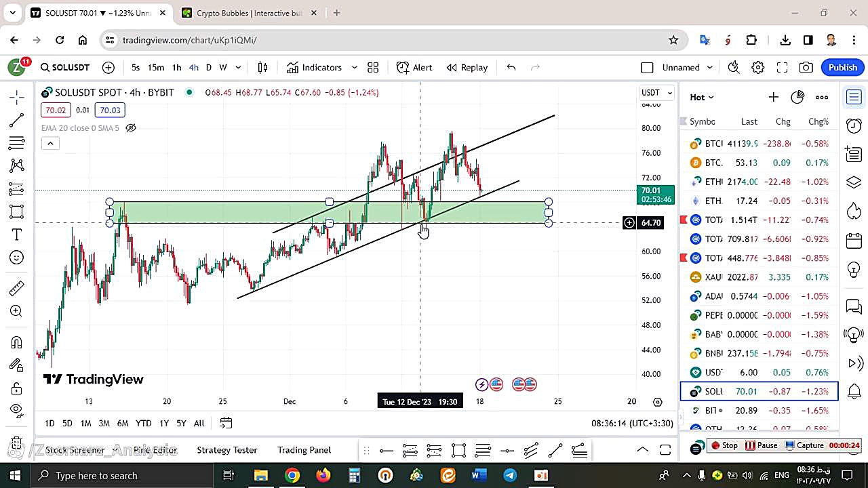Click the Publish button
The height and width of the screenshot is (488, 868).
[x=843, y=67]
